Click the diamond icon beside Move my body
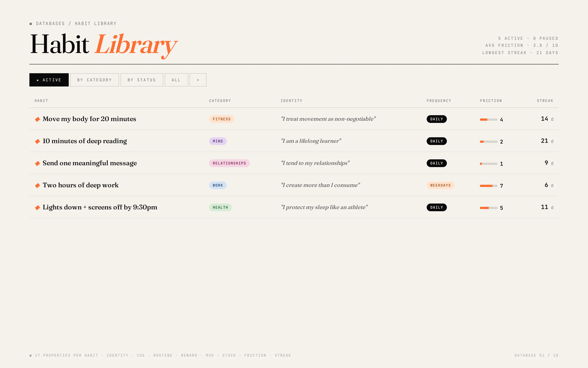This screenshot has height=368, width=588. pos(37,119)
